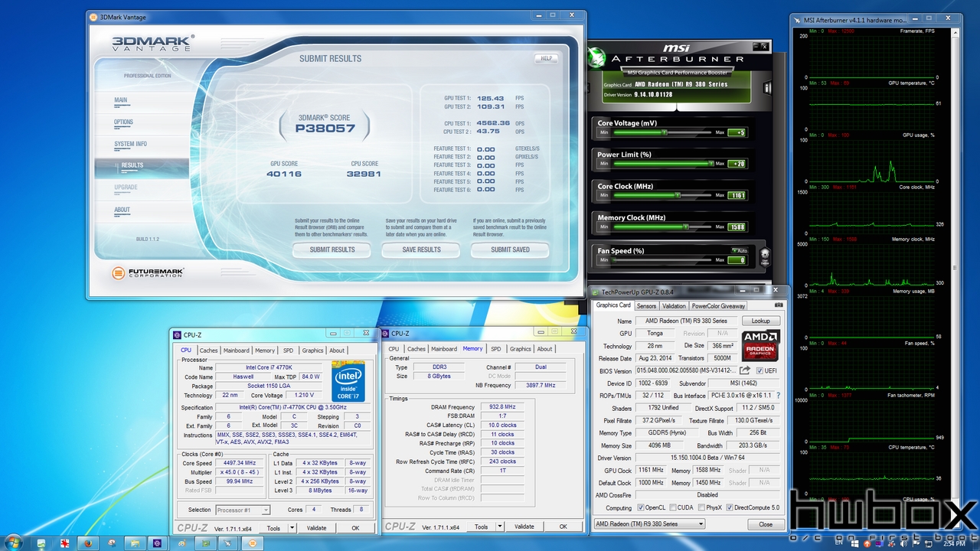The image size is (980, 551).
Task: Toggle the UEFI checkbox in GPU-Z
Action: coord(759,371)
